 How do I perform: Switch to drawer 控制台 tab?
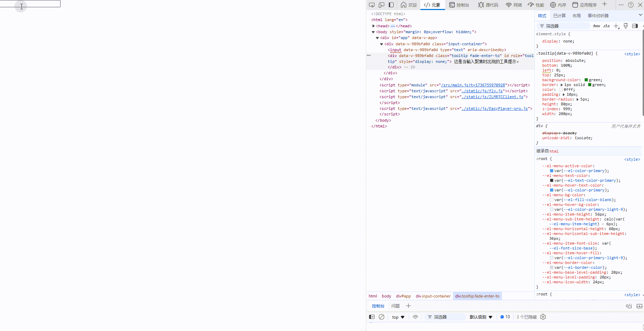pos(378,306)
